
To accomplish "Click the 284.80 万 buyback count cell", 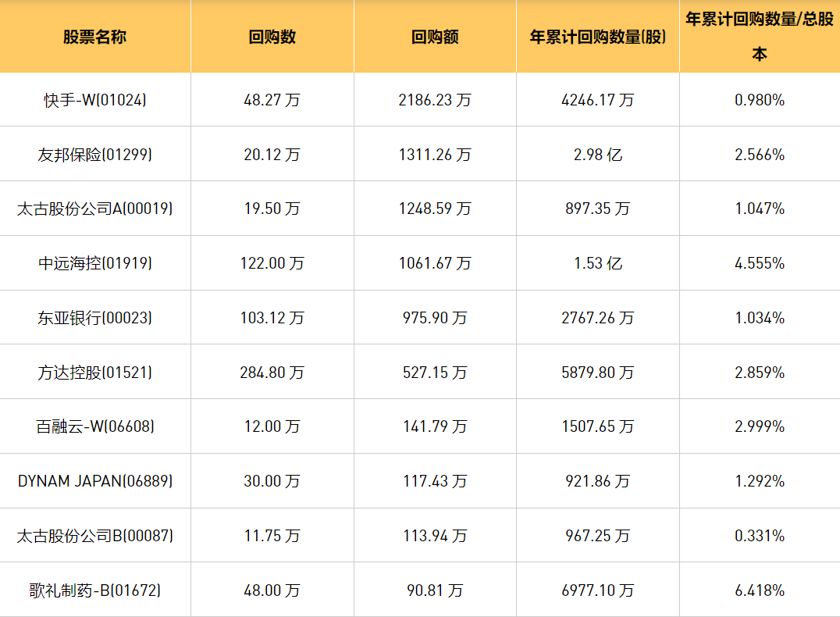I will pos(272,373).
